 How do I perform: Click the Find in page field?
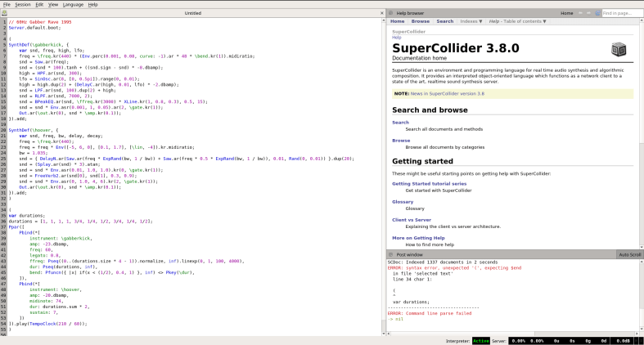622,13
